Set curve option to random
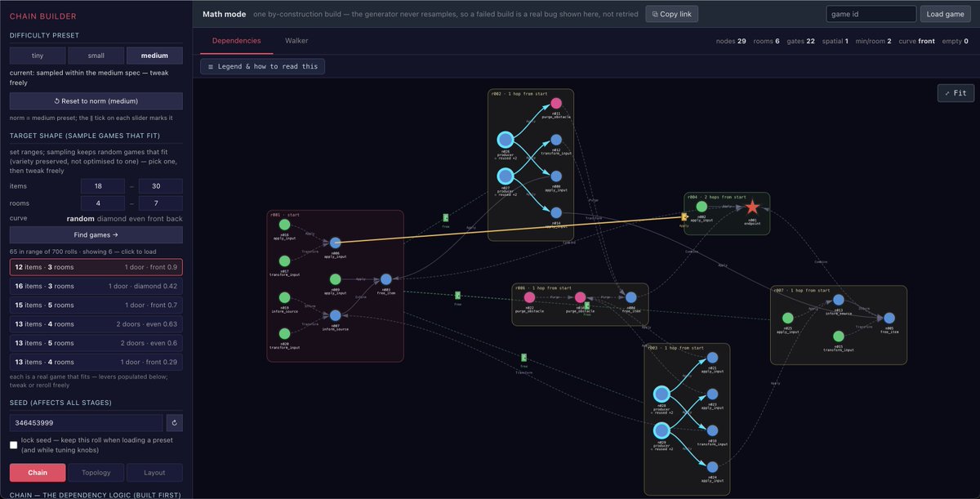 click(x=80, y=219)
